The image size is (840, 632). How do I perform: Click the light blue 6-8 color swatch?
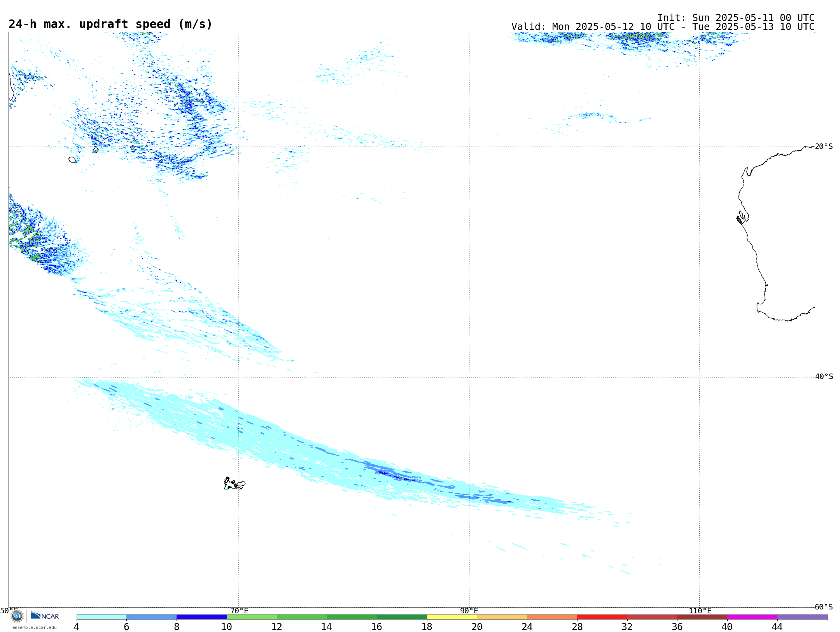[x=152, y=617]
